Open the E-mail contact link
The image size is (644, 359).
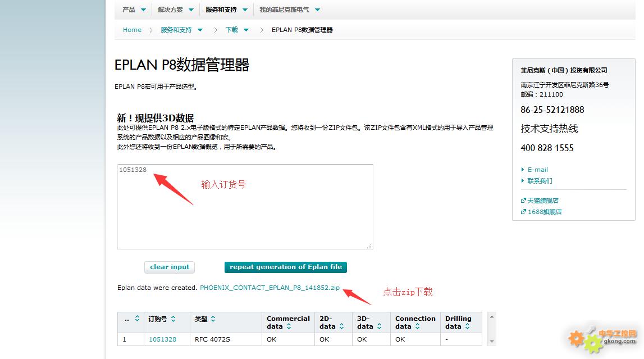pyautogui.click(x=538, y=170)
